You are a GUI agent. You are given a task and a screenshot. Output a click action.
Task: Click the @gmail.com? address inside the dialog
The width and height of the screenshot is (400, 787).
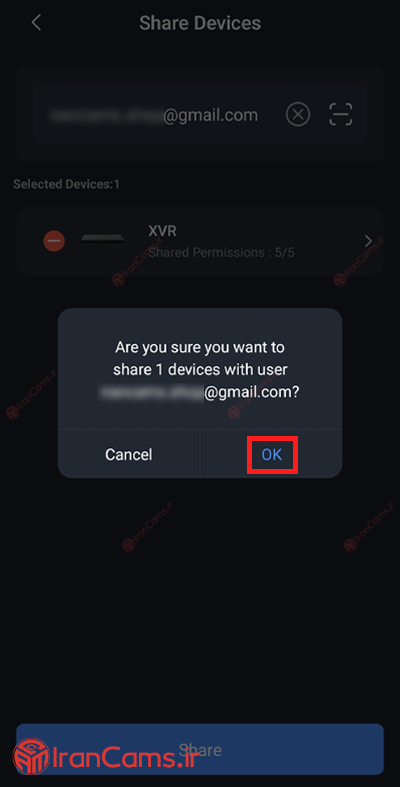coord(251,392)
